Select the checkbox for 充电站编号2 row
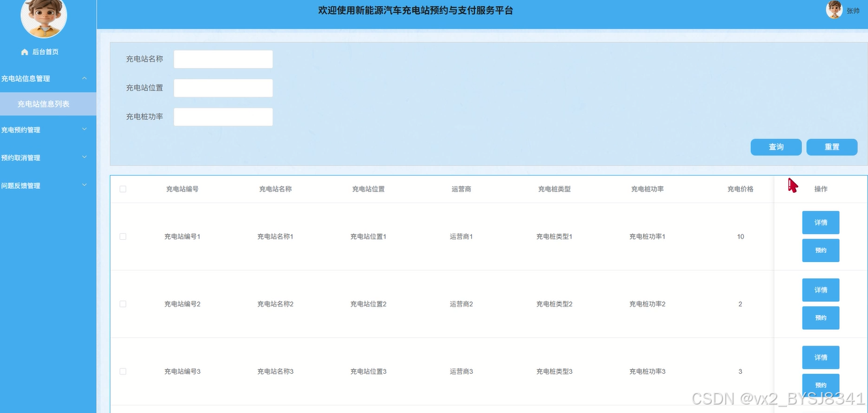Viewport: 868px width, 413px height. point(123,304)
